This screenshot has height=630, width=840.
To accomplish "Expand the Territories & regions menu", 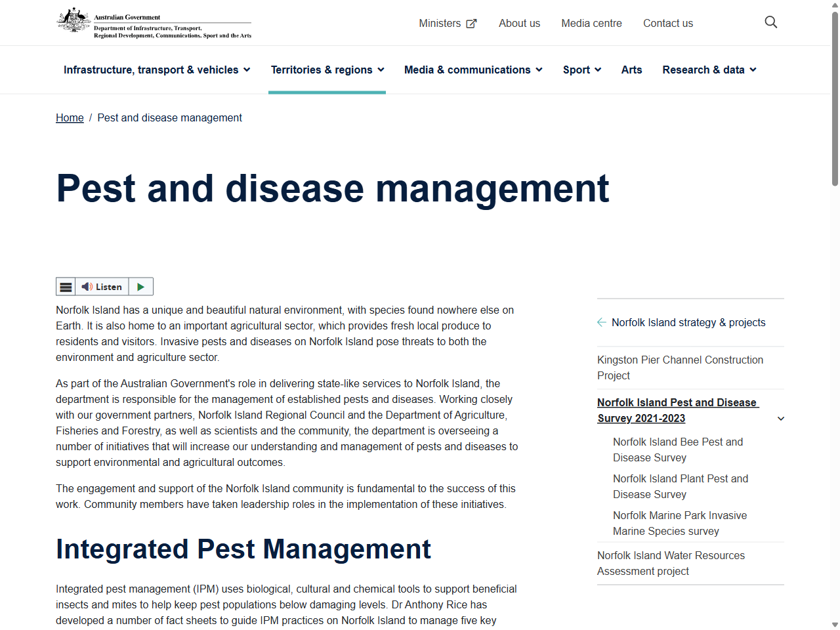I will tap(327, 70).
